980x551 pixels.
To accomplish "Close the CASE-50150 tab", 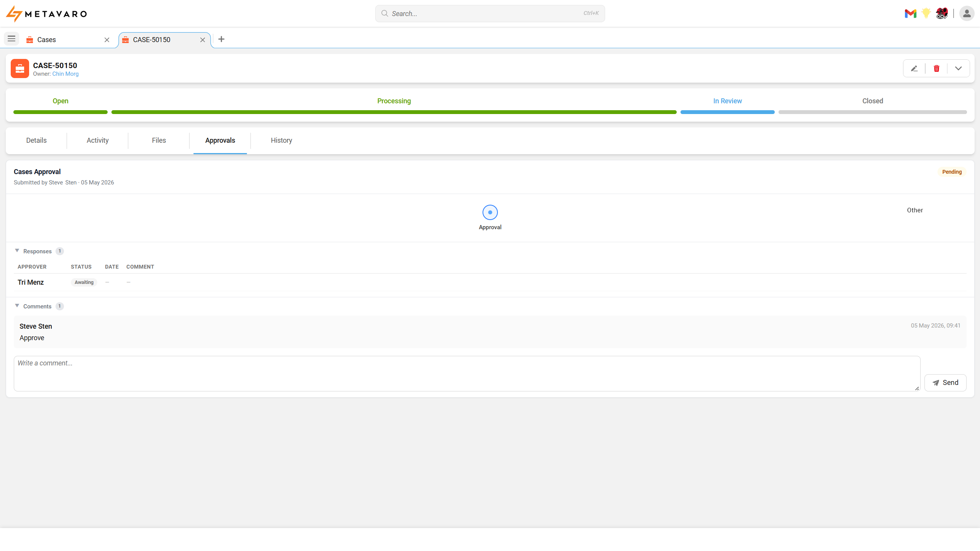I will pyautogui.click(x=203, y=40).
